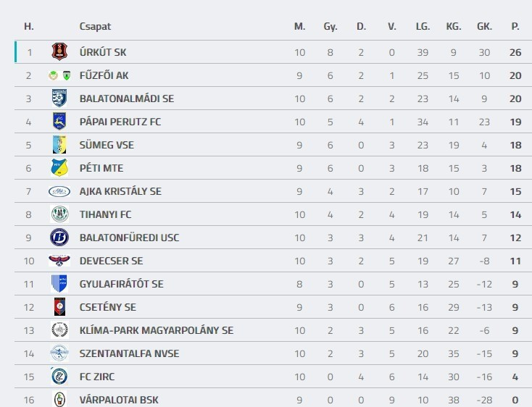Click the Balatonfüredi USC round logo

(x=59, y=238)
